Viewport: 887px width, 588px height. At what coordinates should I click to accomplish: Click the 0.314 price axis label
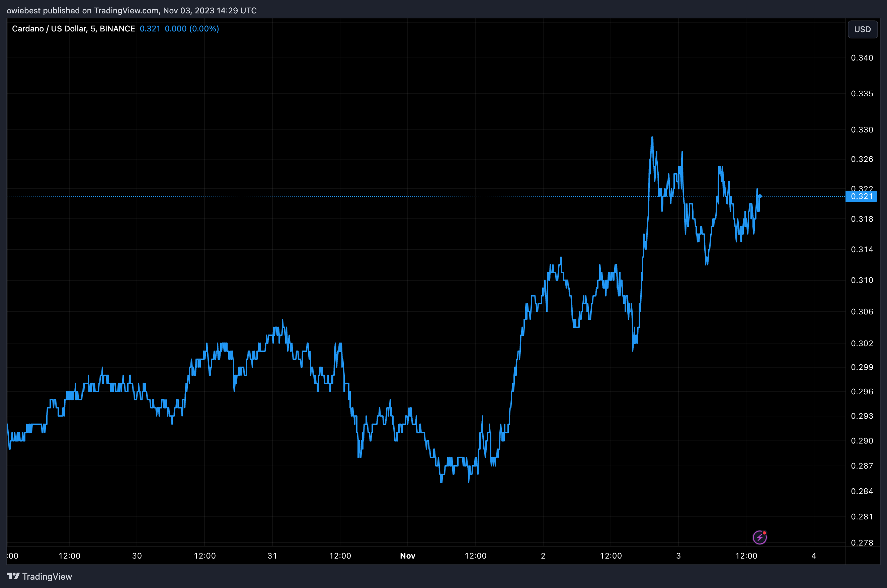click(862, 250)
